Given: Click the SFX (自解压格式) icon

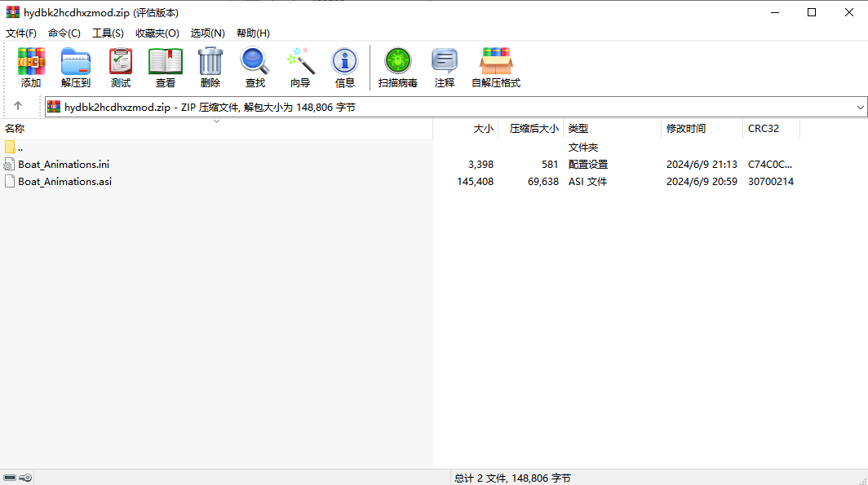Looking at the screenshot, I should 496,61.
